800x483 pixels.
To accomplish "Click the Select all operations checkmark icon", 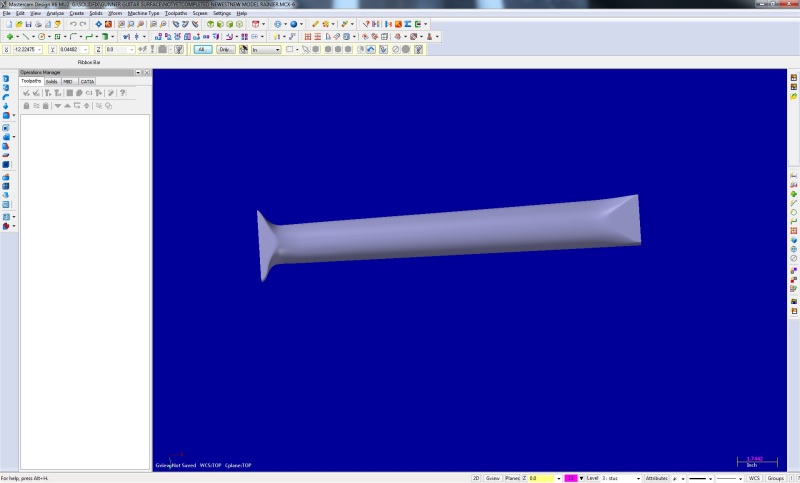I will pos(26,93).
